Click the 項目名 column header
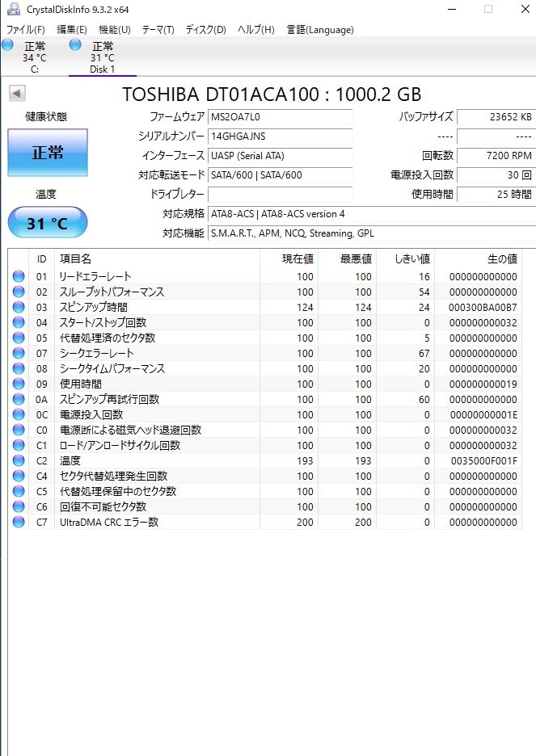The image size is (536, 756). [x=157, y=259]
